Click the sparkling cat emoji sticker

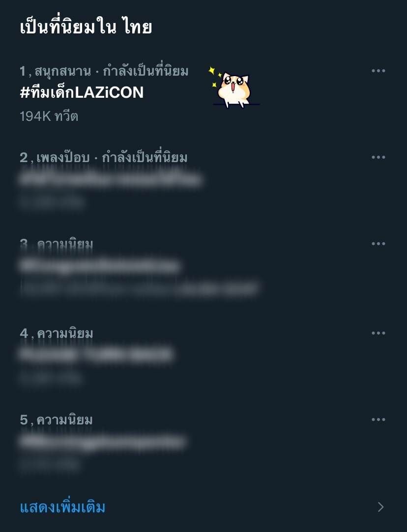pos(233,87)
